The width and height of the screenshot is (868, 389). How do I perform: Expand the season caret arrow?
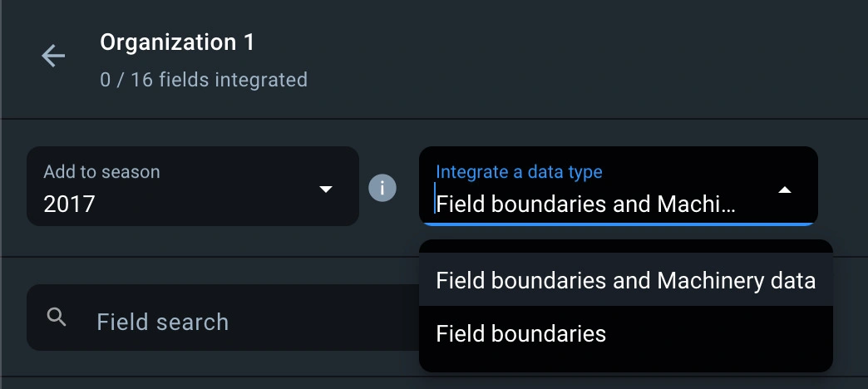326,190
